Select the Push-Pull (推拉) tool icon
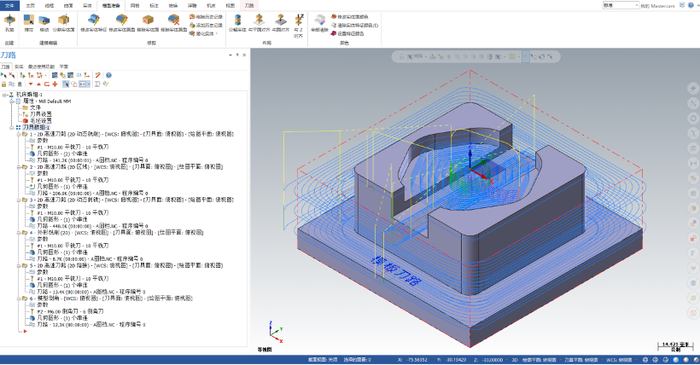The width and height of the screenshot is (700, 365). [x=29, y=23]
